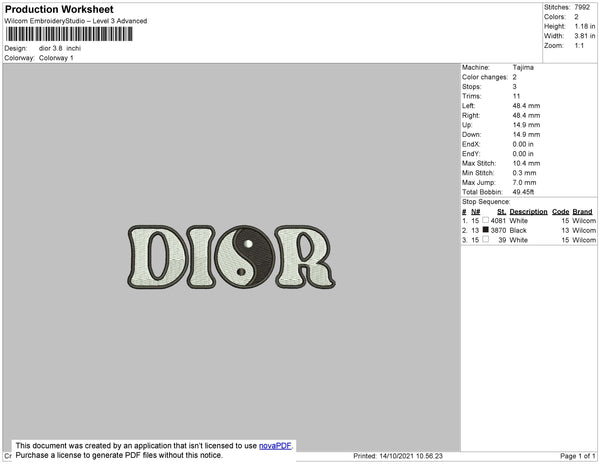The image size is (600, 464).
Task: Click the black color swatch in row 2
Action: point(486,230)
